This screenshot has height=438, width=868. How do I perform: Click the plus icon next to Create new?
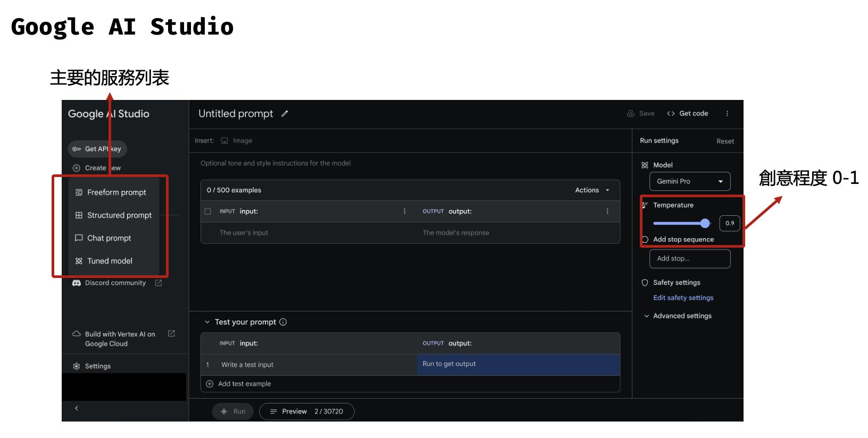[x=77, y=168]
